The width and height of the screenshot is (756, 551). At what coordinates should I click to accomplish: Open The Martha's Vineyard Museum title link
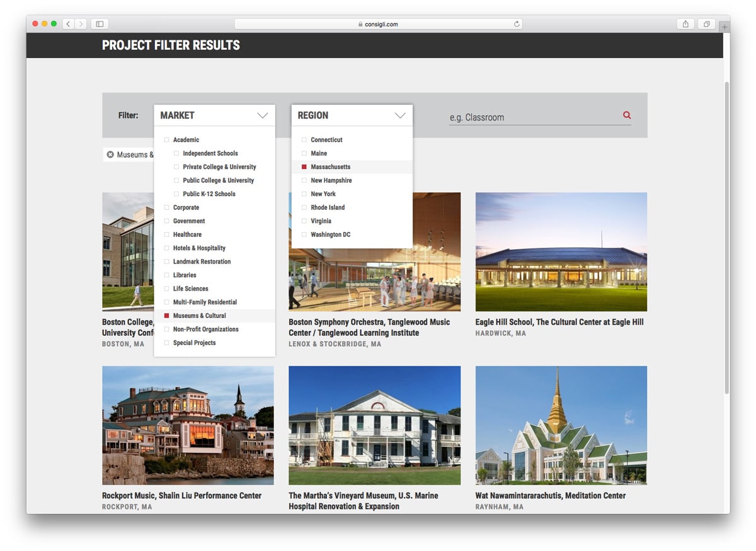point(364,501)
